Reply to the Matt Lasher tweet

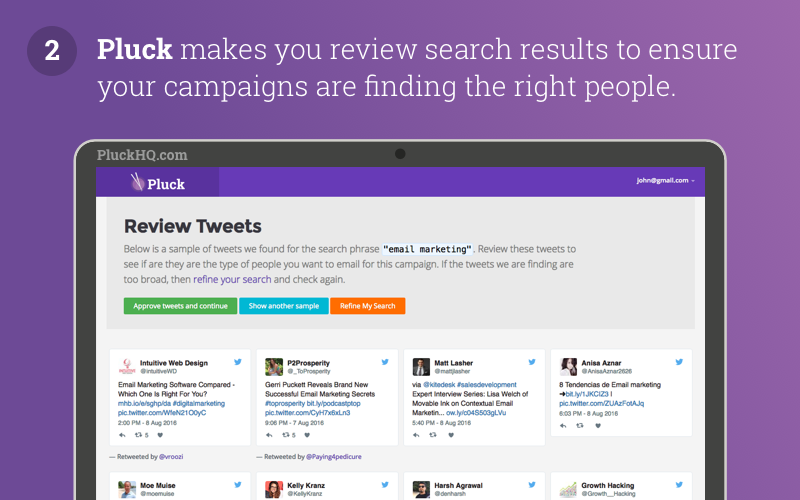click(x=416, y=435)
